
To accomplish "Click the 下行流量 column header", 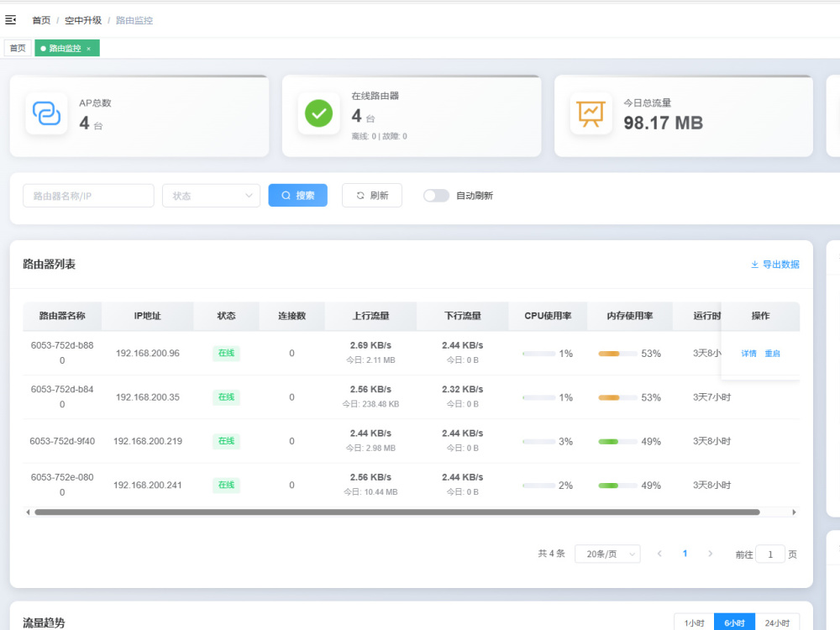I will click(x=462, y=316).
